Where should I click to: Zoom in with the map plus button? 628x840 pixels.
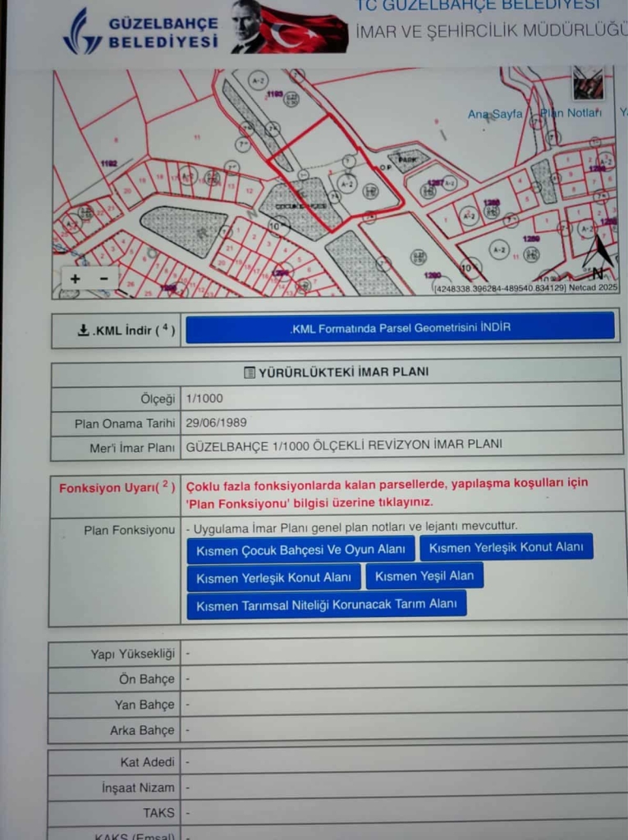tap(75, 279)
